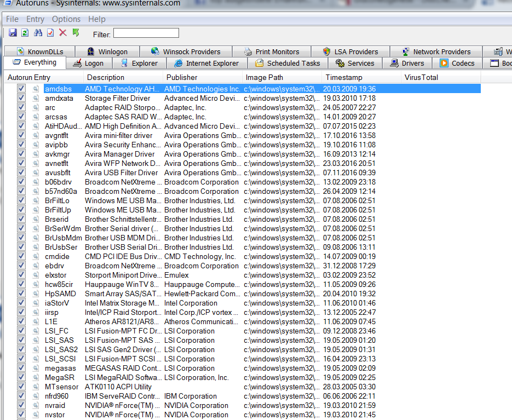Click the driver file icon for nvraid
Viewport: 512px width, 420px height.
tap(36, 405)
